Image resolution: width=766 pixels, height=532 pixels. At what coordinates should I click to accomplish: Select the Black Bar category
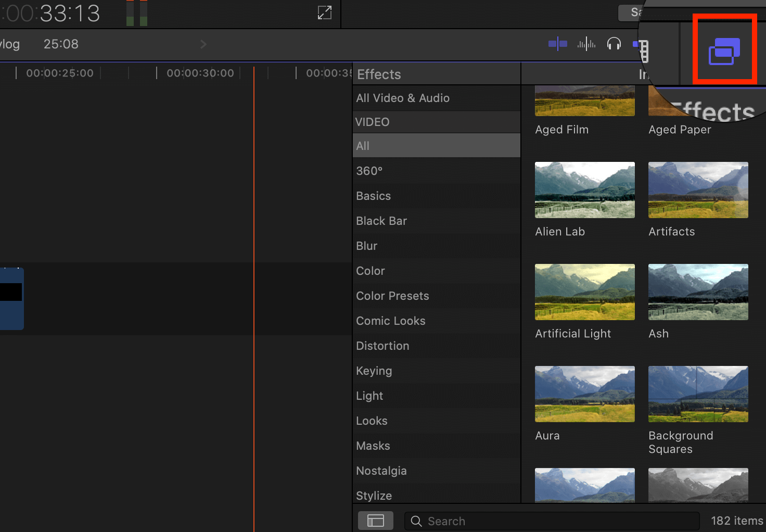(437, 221)
